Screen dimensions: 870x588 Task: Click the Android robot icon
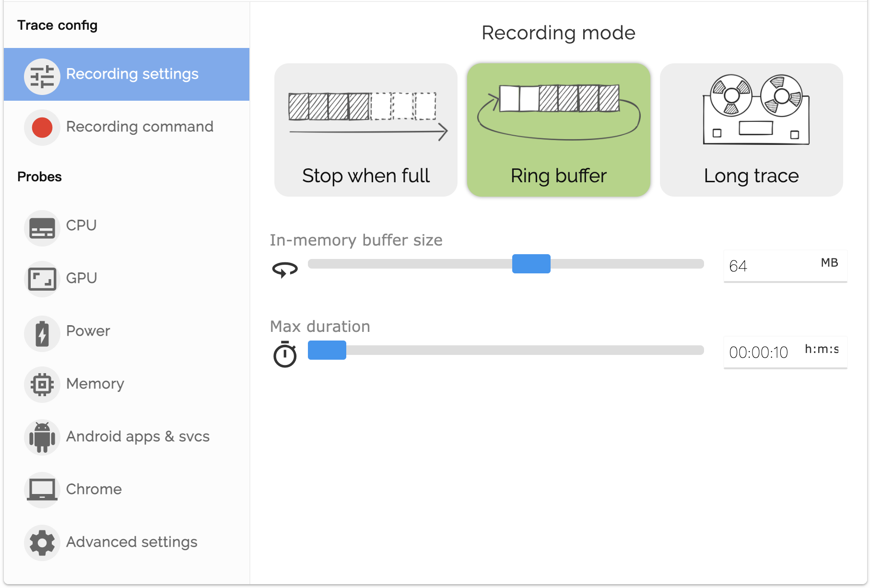point(42,437)
